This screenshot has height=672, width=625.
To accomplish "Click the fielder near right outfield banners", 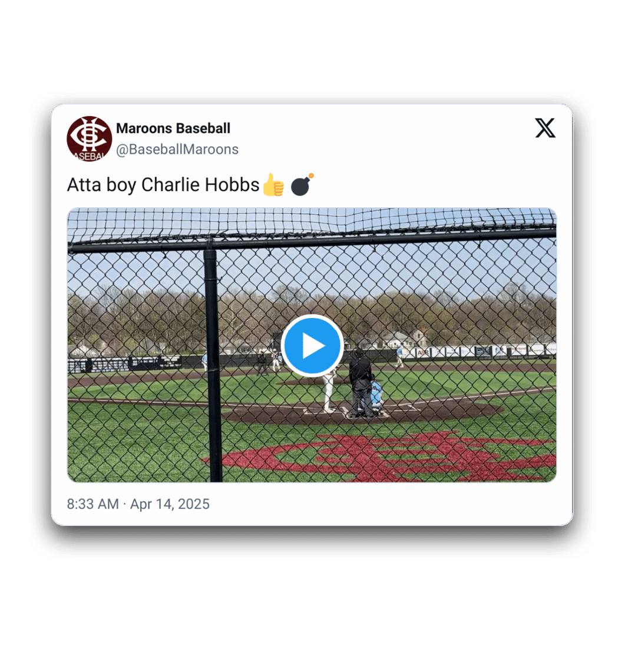I will (x=399, y=357).
